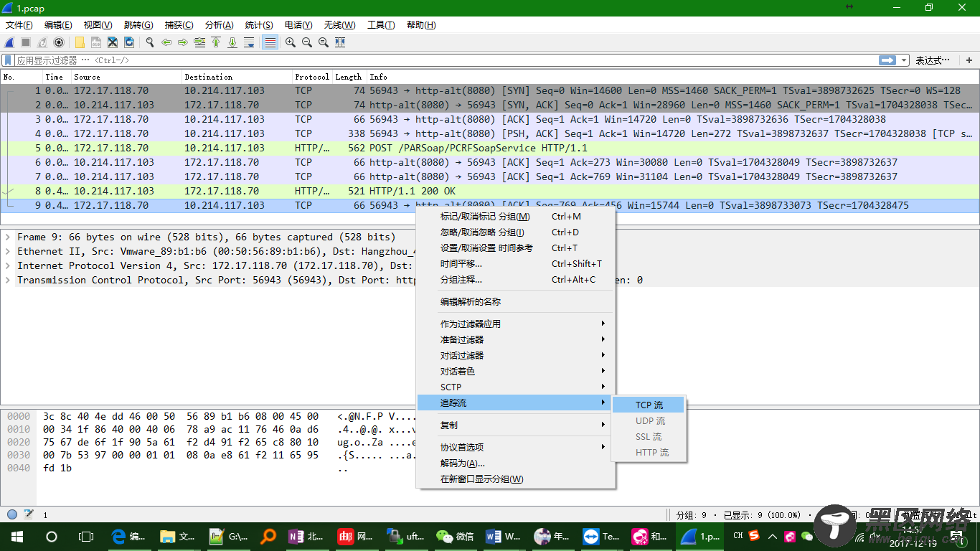Click 在新窗口显示分组(W) entry
Image resolution: width=980 pixels, height=551 pixels.
tap(515, 479)
